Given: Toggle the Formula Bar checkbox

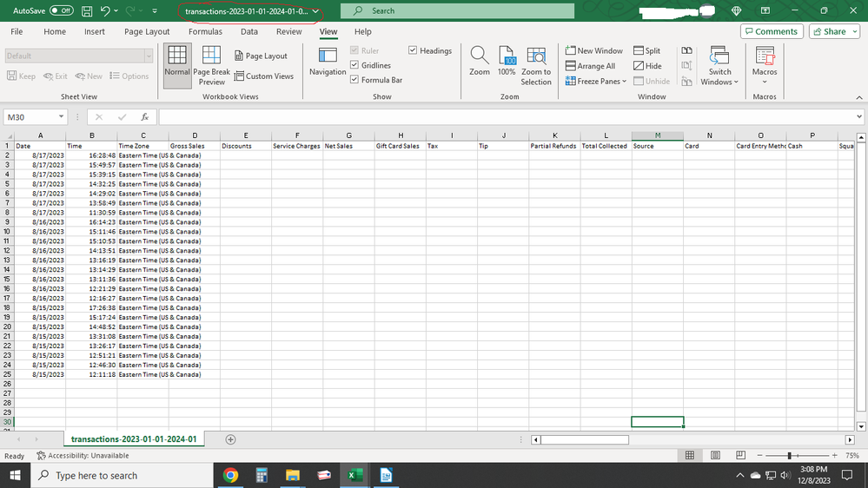Looking at the screenshot, I should point(354,80).
